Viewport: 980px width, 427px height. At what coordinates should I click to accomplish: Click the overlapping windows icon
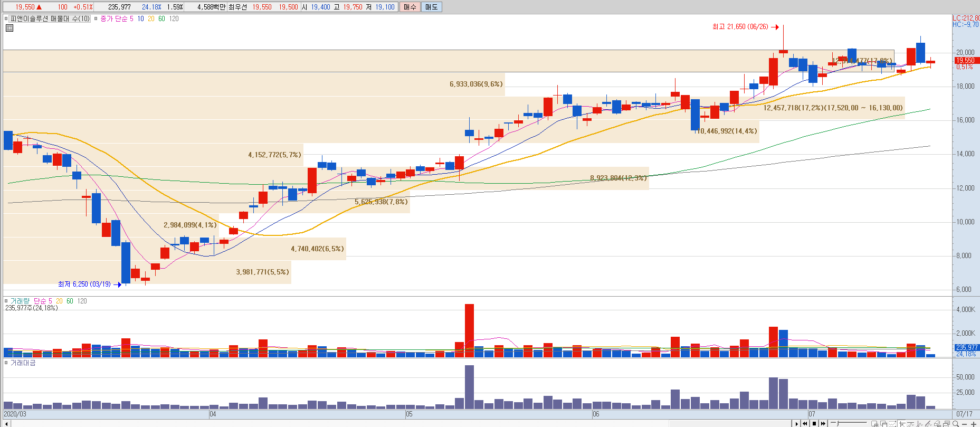pyautogui.click(x=884, y=423)
